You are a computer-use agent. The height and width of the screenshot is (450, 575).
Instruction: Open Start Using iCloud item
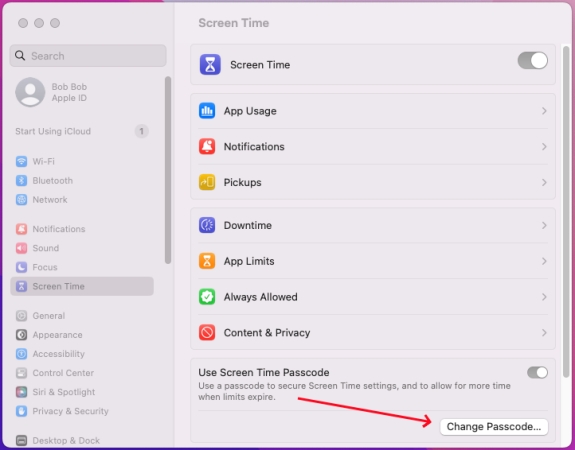tap(82, 131)
